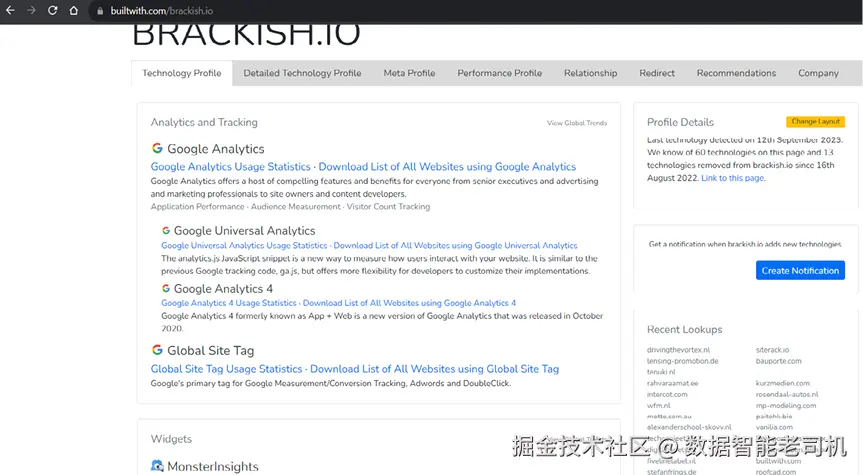Viewport: 863px width, 475px height.
Task: Go forward with the browser forward arrow
Action: tap(31, 10)
